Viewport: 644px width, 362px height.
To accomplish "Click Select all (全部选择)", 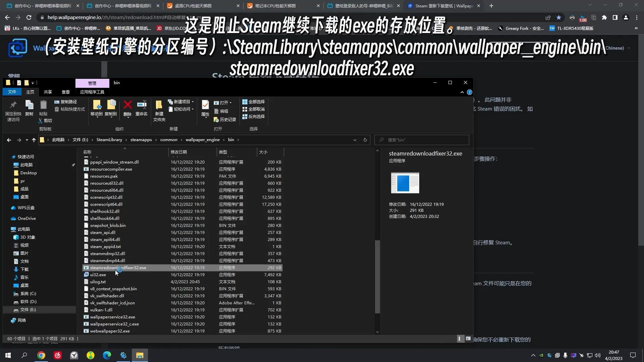I will [x=254, y=102].
